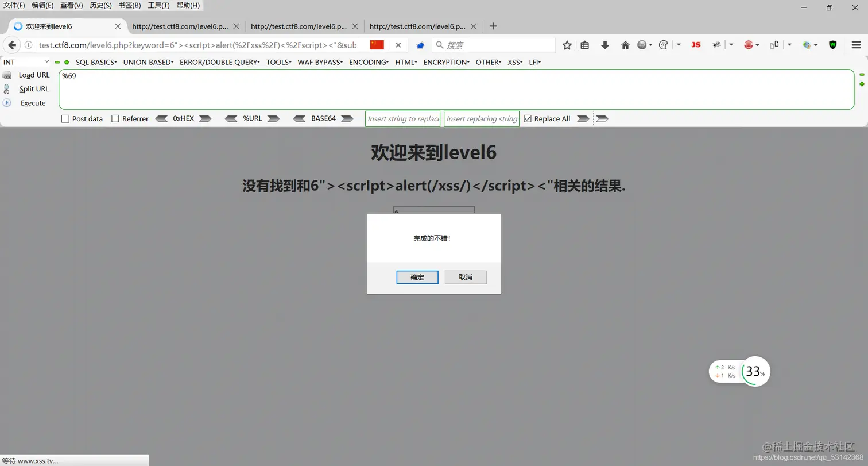This screenshot has width=868, height=466.
Task: Click the JS toggle icon in the toolbar
Action: (x=695, y=44)
